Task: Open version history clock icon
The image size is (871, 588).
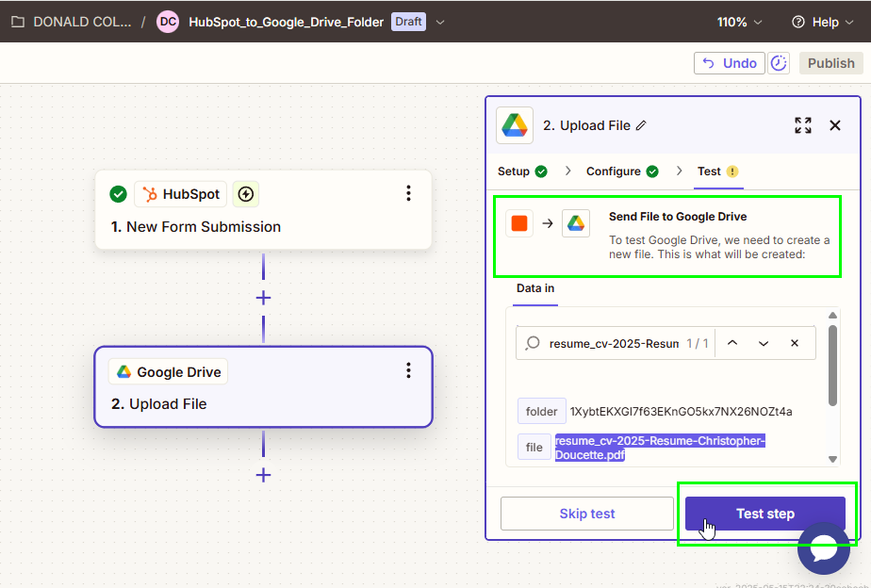Action: tap(779, 63)
